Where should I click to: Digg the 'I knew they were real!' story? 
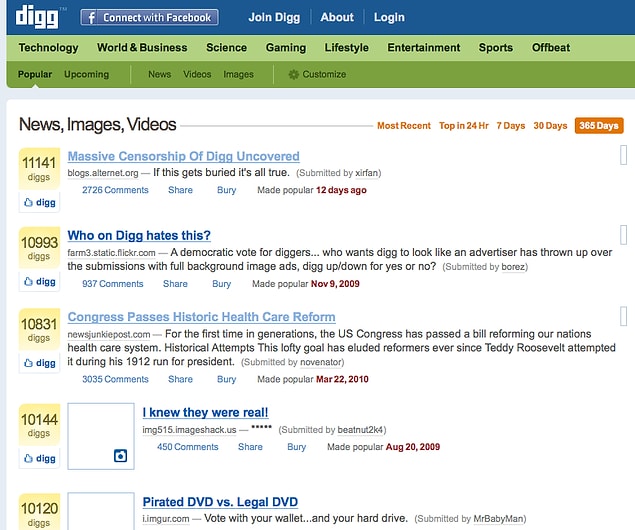point(39,458)
